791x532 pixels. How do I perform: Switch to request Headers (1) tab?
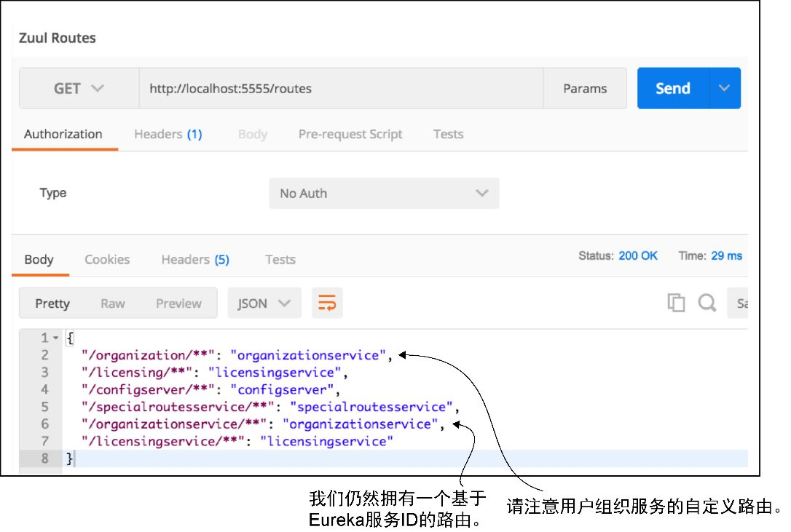(168, 134)
